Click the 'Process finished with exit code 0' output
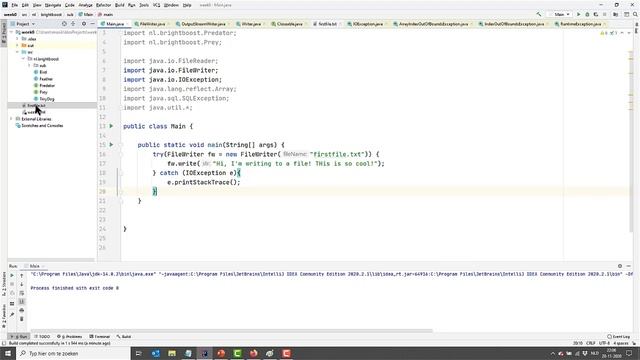Viewport: 640px width, 360px height. coord(75,288)
